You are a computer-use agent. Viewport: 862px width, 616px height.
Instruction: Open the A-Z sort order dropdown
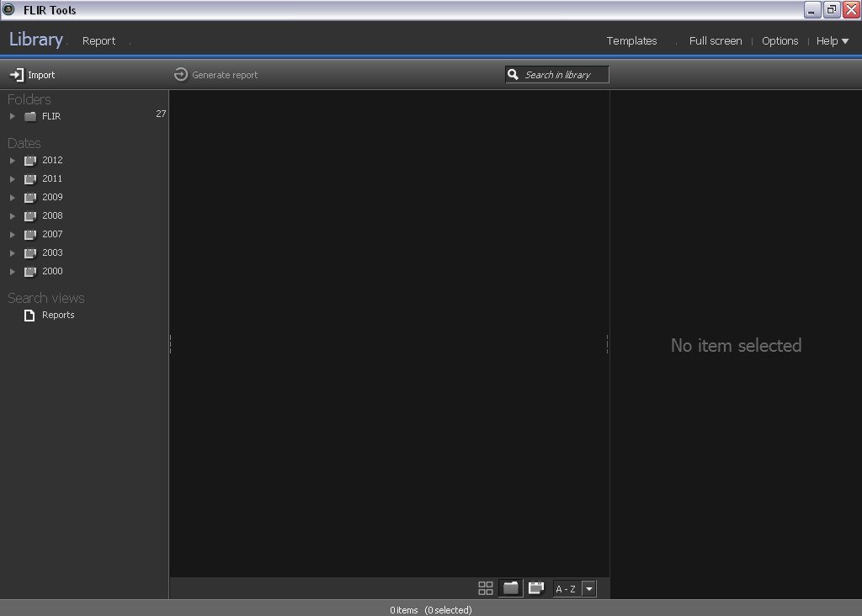pos(588,588)
